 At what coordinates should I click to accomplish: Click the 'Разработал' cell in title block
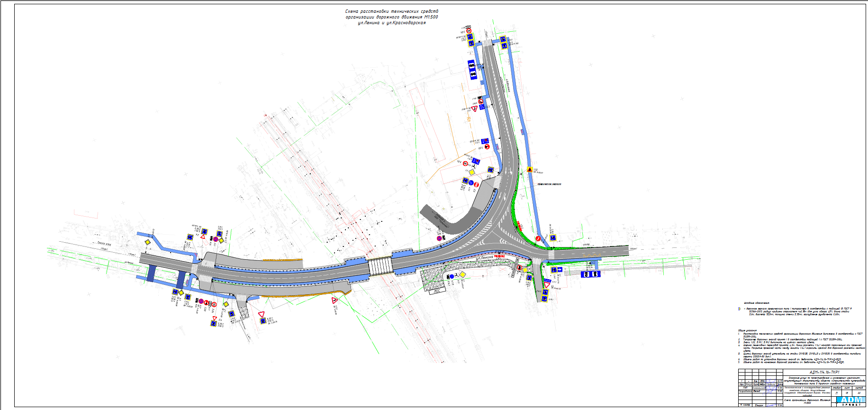tap(745, 391)
